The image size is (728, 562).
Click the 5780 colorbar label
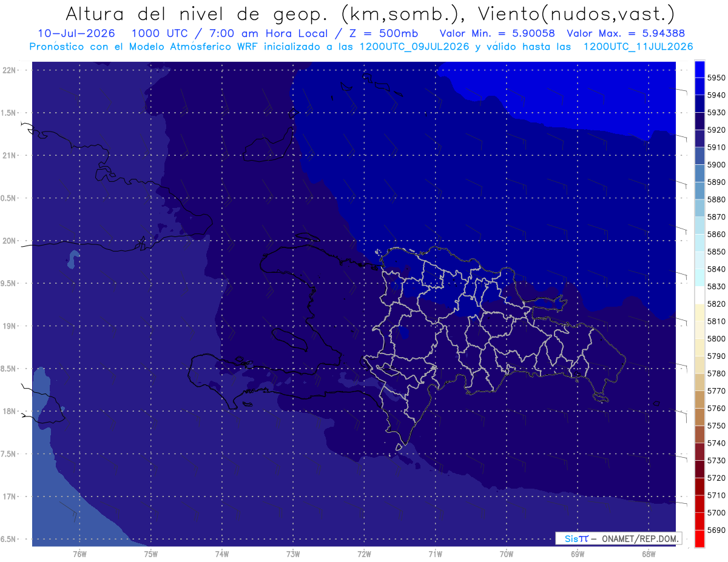pos(716,373)
